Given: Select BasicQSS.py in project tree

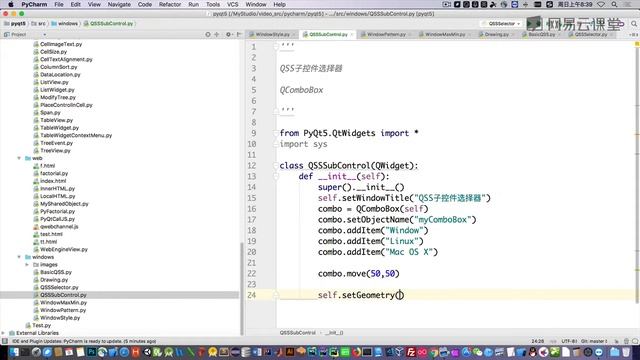Looking at the screenshot, I should coord(56,272).
